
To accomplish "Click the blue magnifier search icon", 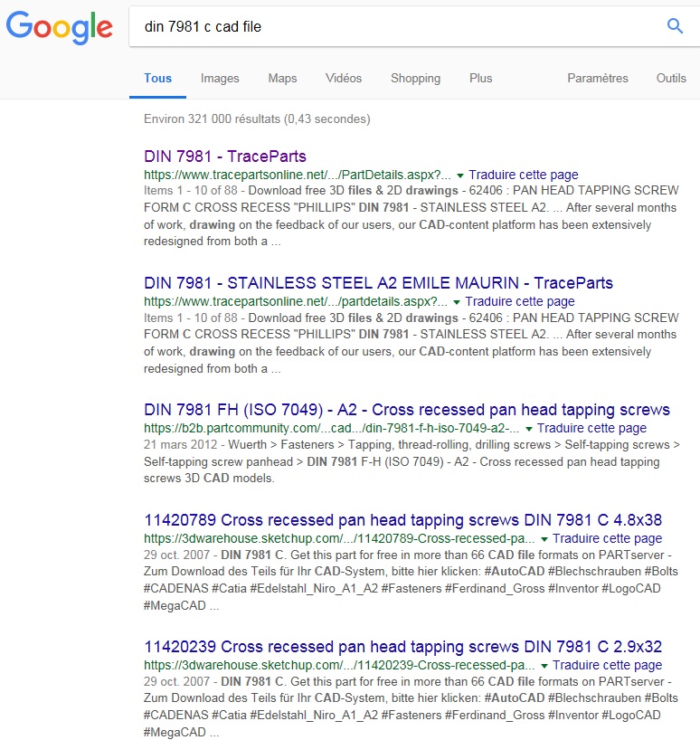I will 675,26.
